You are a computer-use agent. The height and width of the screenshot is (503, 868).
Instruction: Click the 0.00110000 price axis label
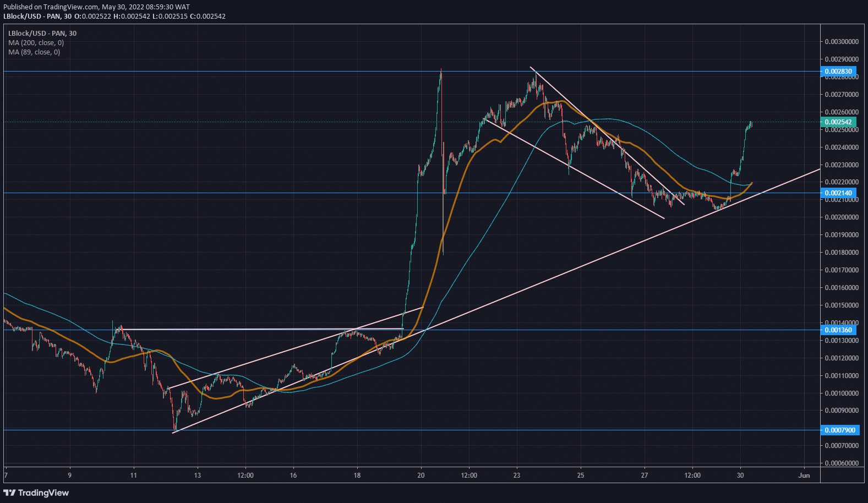842,376
